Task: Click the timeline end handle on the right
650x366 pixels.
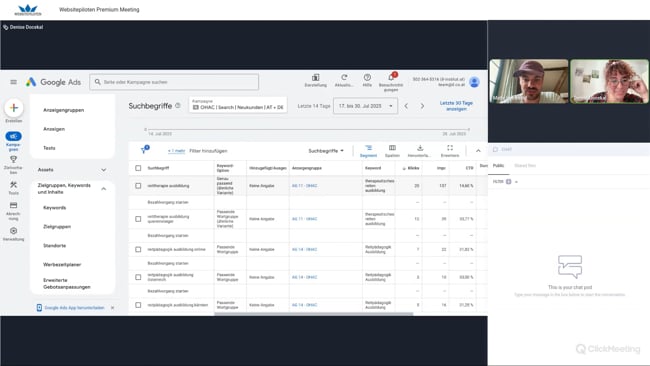Action: tap(469, 129)
